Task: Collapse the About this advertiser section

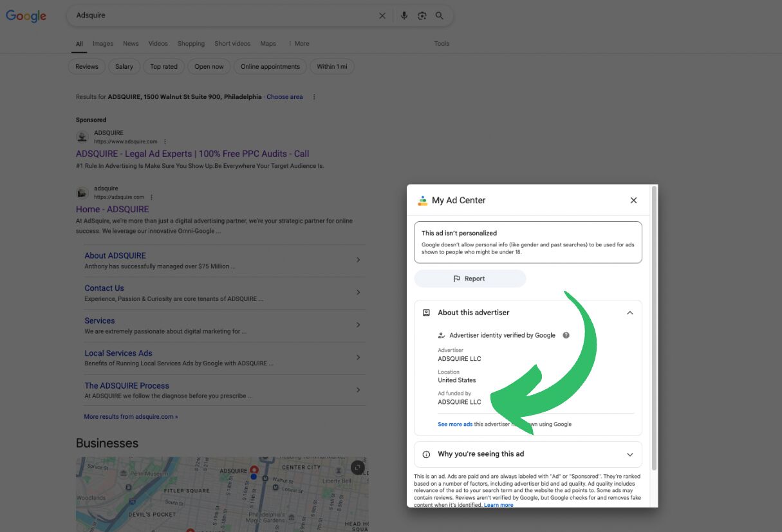Action: pyautogui.click(x=629, y=312)
